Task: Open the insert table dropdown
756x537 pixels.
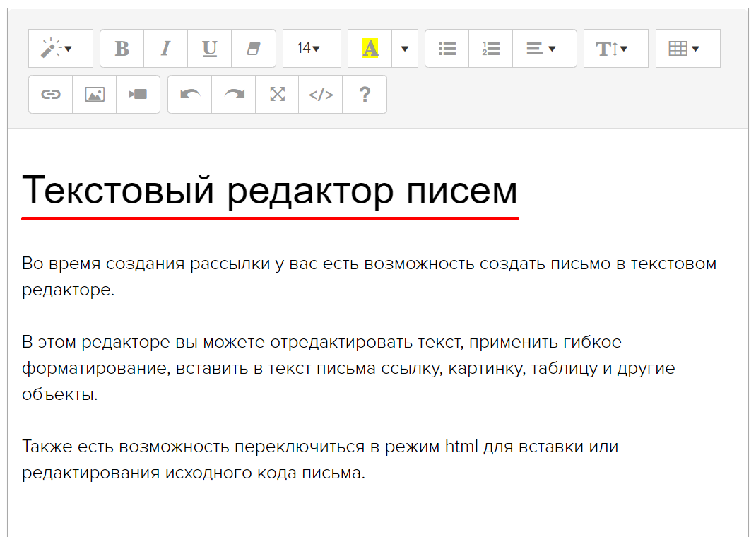Action: pyautogui.click(x=687, y=49)
